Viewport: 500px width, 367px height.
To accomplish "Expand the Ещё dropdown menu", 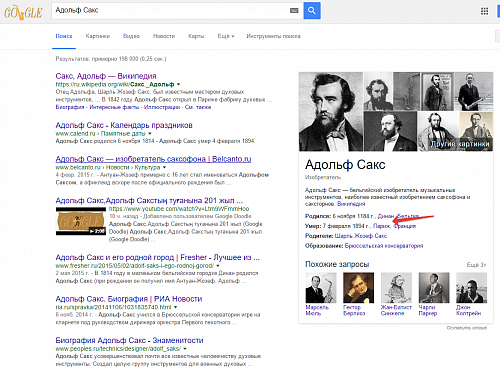I will [x=226, y=36].
